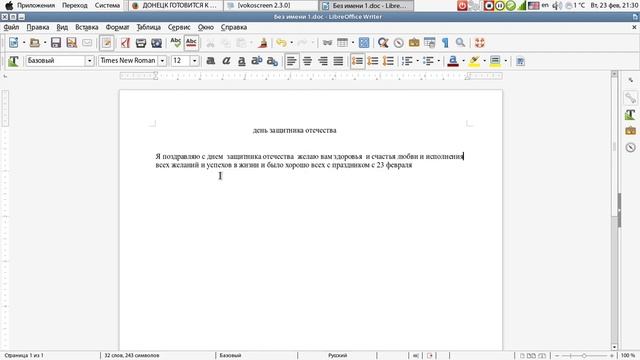This screenshot has width=640, height=360.
Task: Open the Правка menu
Action: [38, 27]
